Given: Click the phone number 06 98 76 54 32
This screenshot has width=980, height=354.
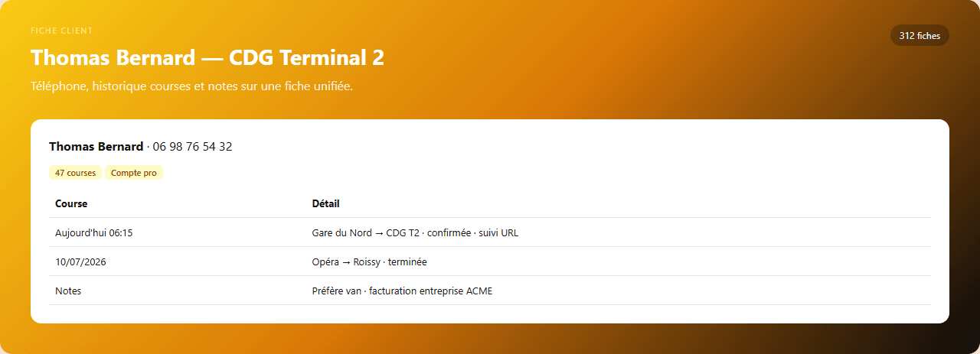Looking at the screenshot, I should coord(192,146).
